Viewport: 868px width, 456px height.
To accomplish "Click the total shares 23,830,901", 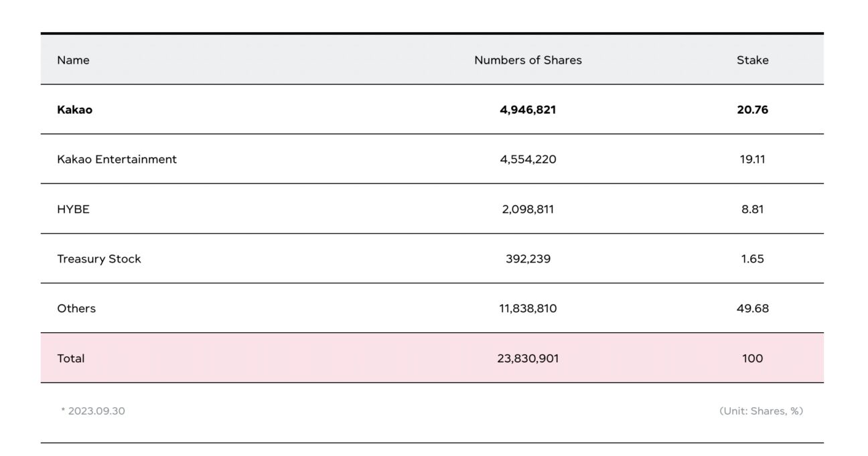I will click(528, 358).
